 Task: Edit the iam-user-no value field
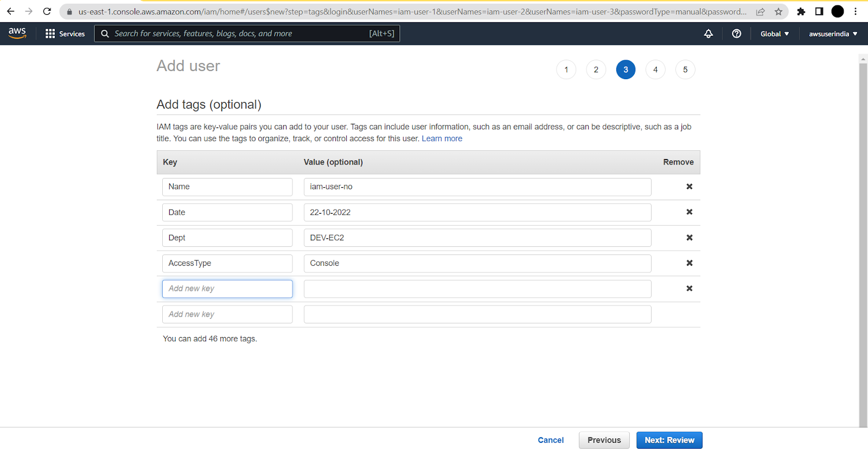(477, 187)
